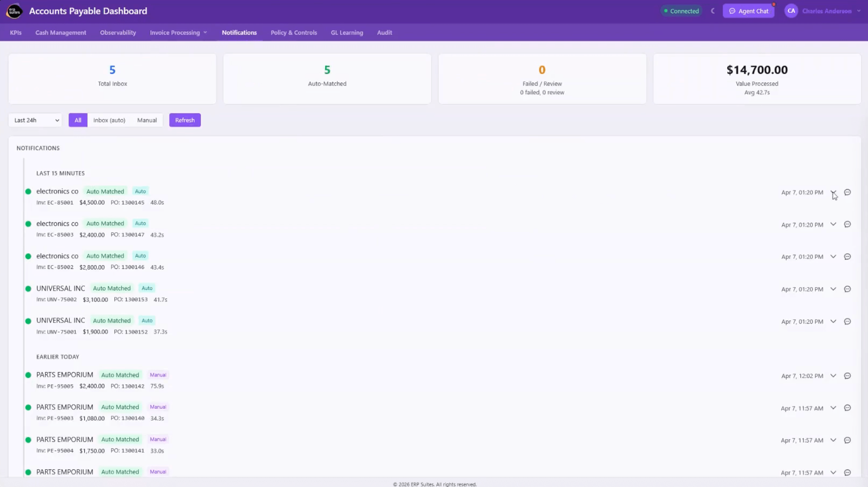Screen dimensions: 868x487
Task: Expand the UNV-75001 notification chevron
Action: tap(833, 321)
